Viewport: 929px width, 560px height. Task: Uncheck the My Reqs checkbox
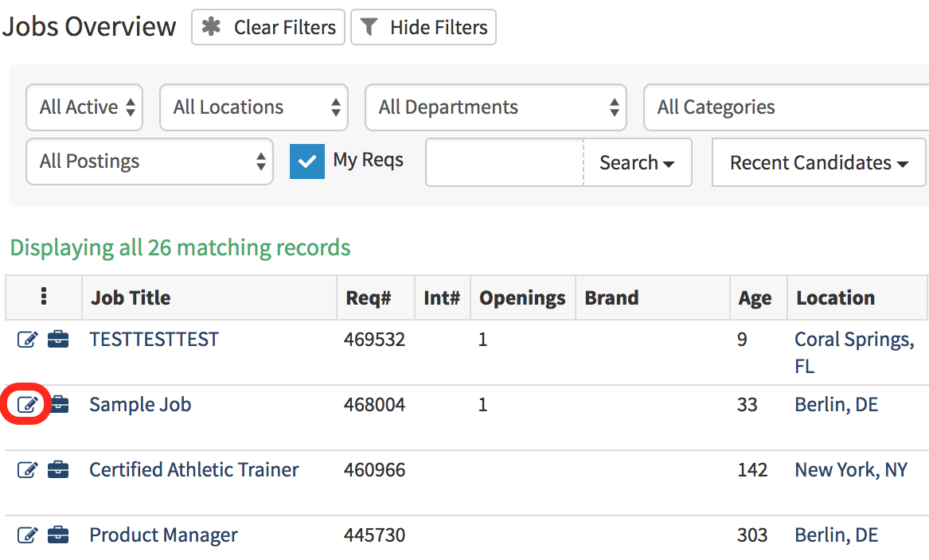coord(306,161)
